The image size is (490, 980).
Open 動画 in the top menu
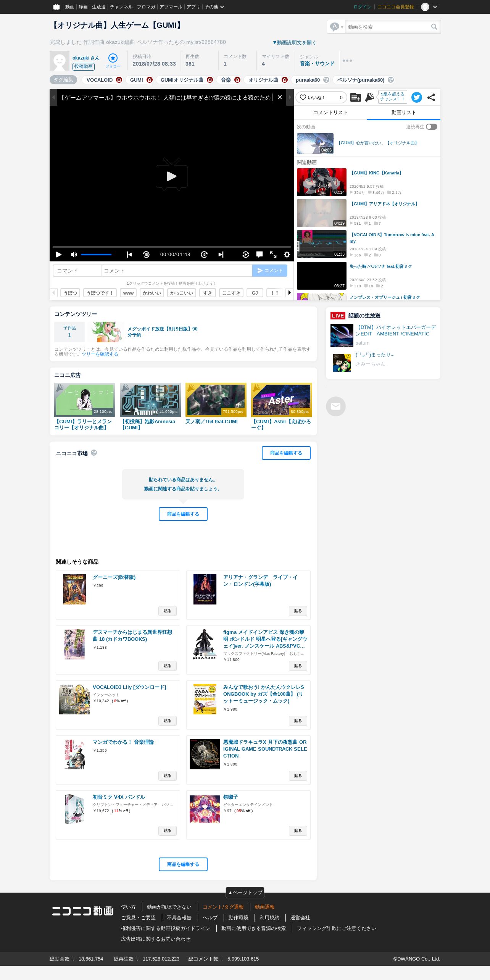70,7
